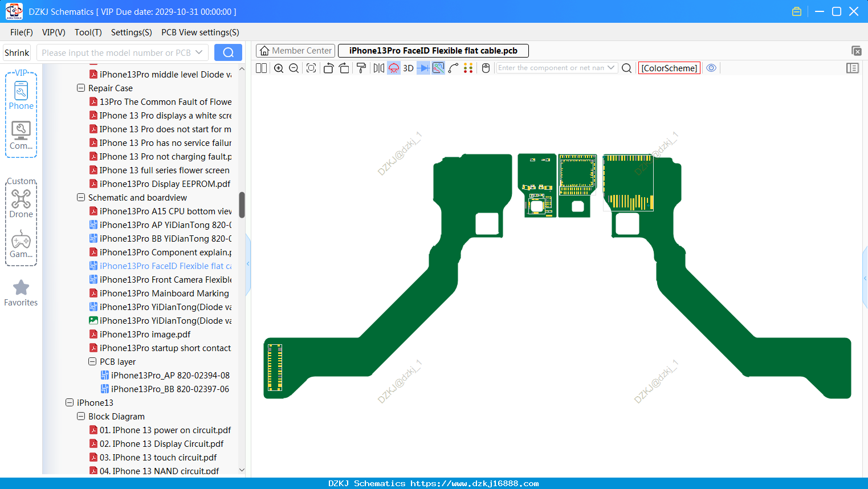Click the DZKJ app logo icon
The height and width of the screenshot is (489, 868).
[x=14, y=11]
